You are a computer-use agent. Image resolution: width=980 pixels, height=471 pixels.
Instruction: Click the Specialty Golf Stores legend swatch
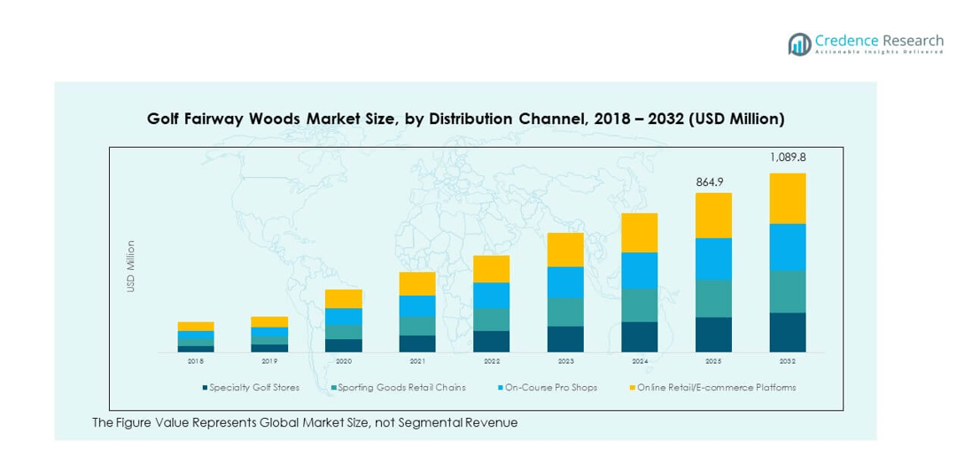(205, 388)
